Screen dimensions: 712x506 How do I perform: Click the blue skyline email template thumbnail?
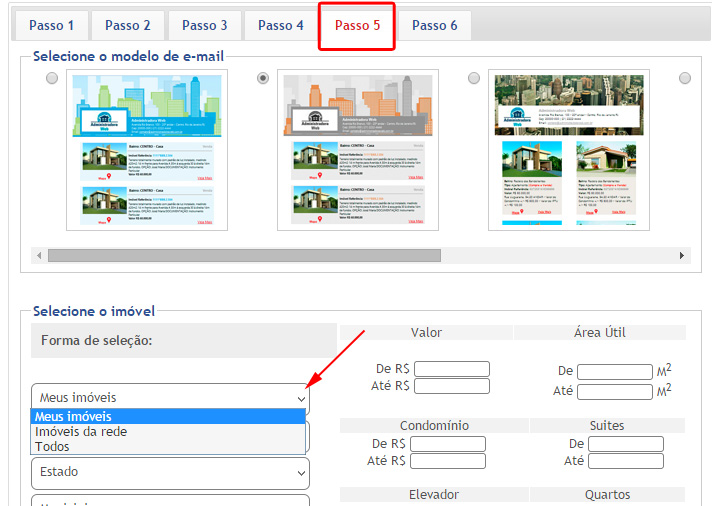(147, 150)
